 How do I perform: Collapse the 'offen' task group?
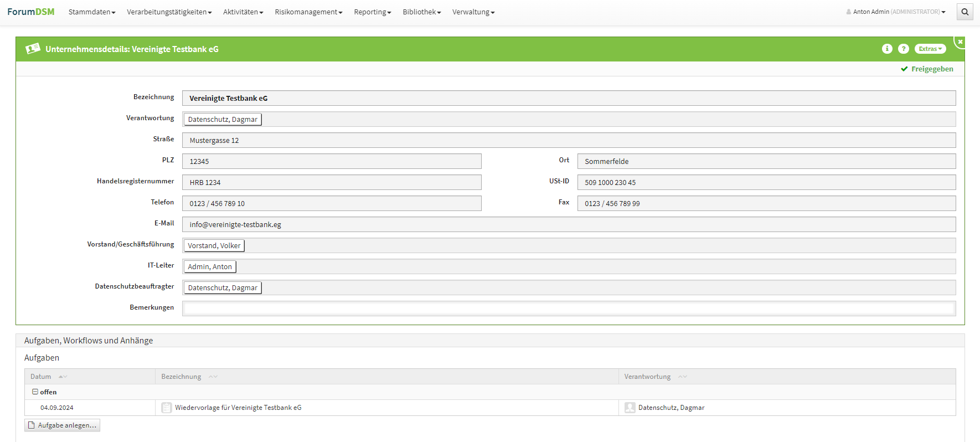[35, 392]
